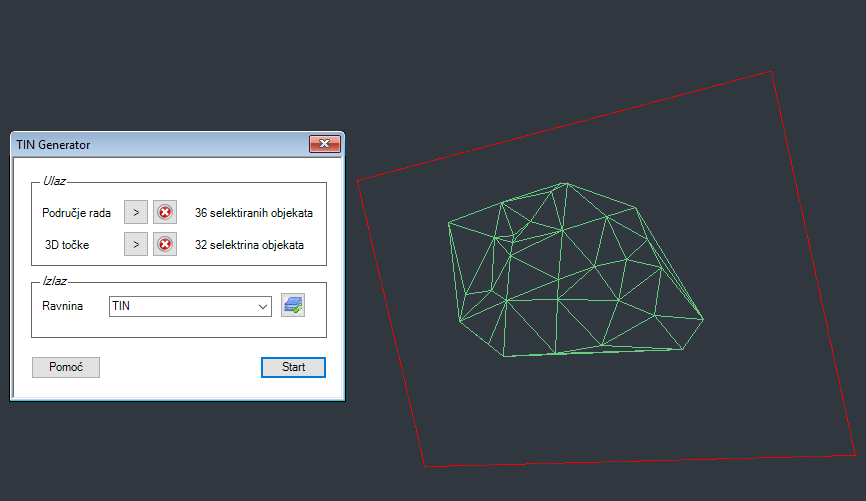Click the "36 selektiranih objekata" text
Image resolution: width=866 pixels, height=501 pixels.
tap(254, 213)
